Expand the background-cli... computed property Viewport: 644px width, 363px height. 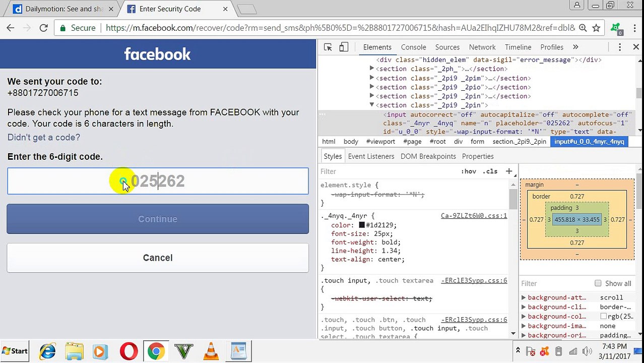pyautogui.click(x=524, y=307)
